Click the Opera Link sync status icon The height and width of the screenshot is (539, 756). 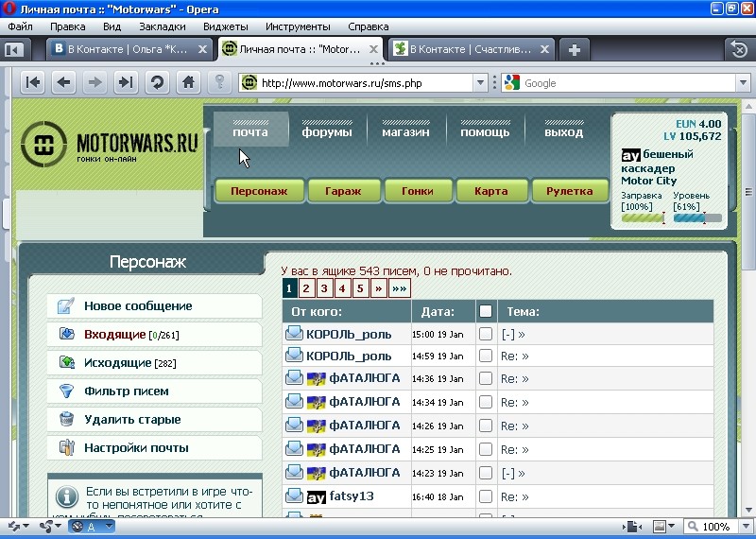pos(18,527)
